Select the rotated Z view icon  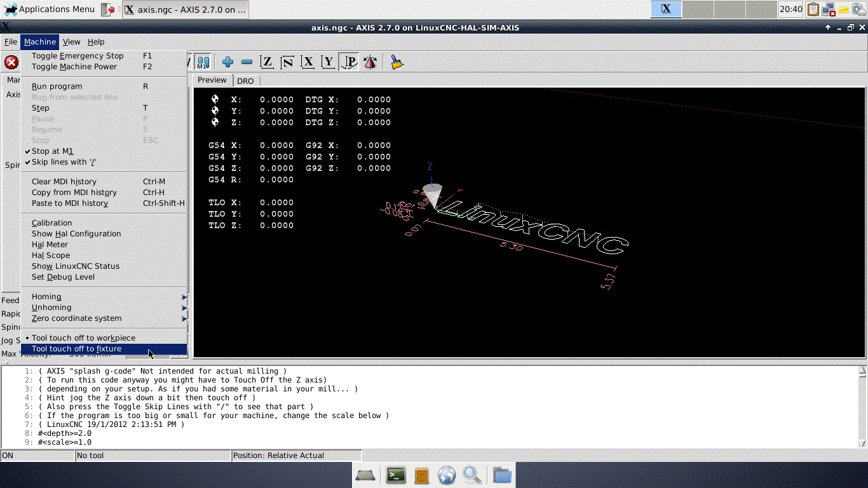coord(287,62)
